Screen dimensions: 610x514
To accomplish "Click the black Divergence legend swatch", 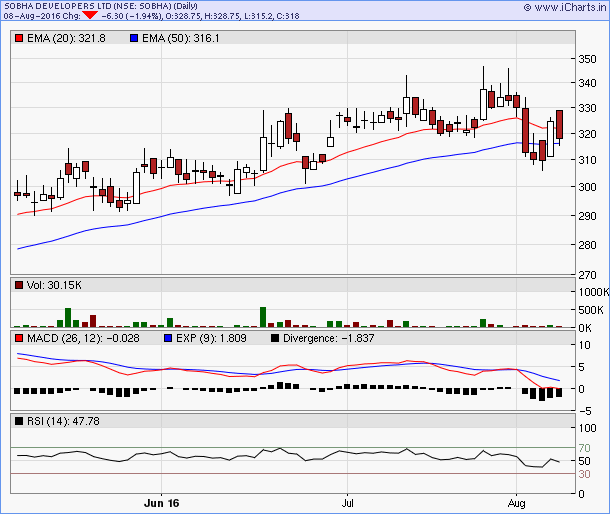I will click(275, 338).
